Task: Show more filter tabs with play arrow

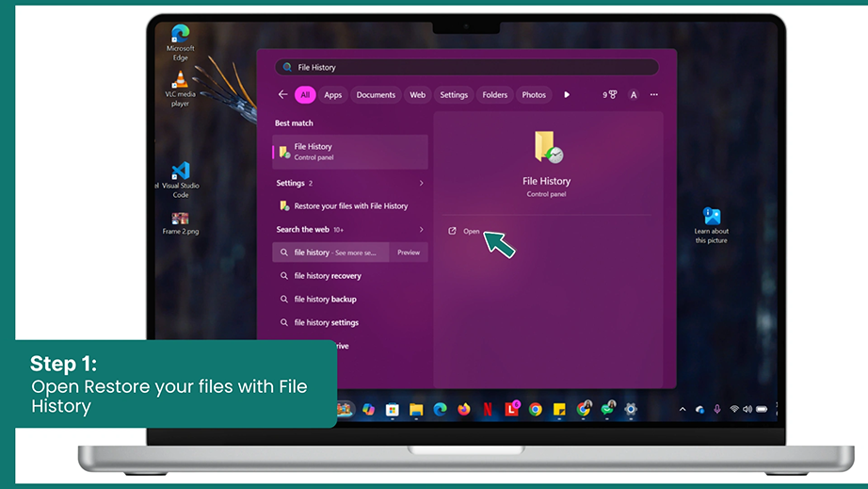Action: coord(567,95)
